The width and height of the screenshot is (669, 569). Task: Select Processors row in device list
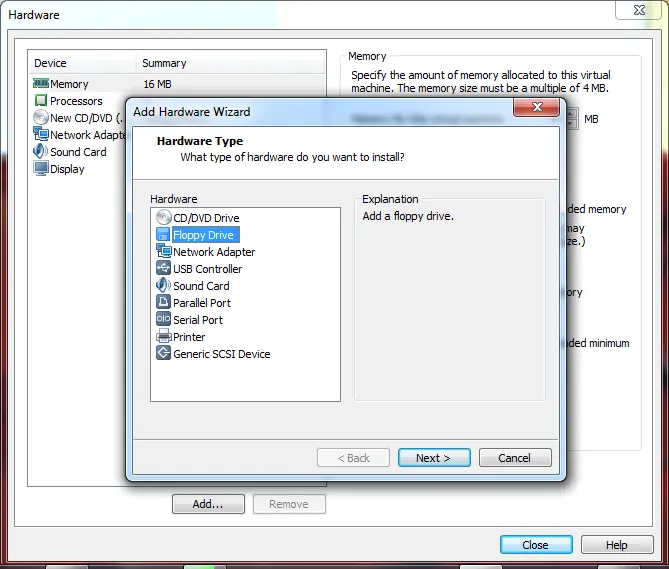[x=77, y=101]
